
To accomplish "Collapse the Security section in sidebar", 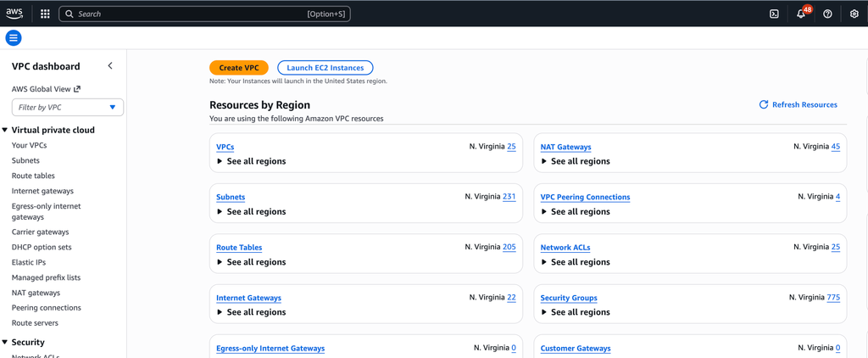I will click(5, 343).
